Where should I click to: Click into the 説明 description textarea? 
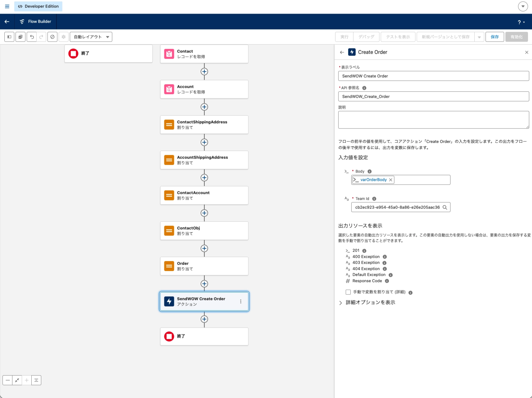[433, 120]
